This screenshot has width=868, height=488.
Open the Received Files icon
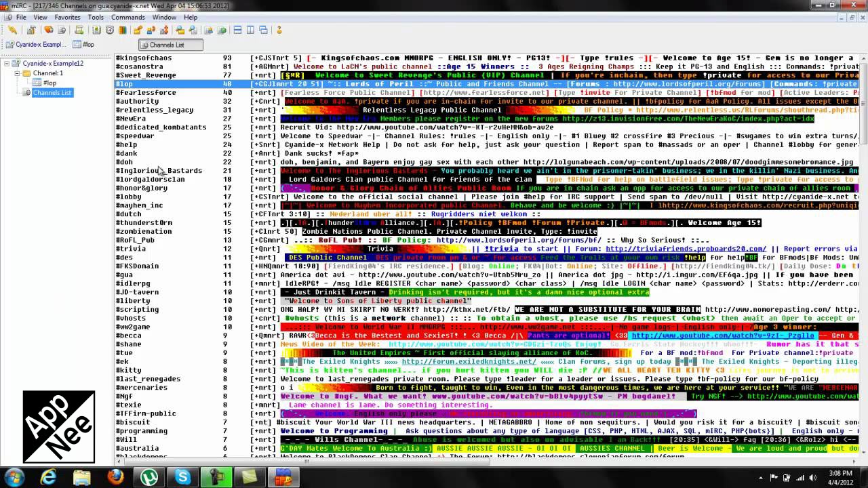click(x=180, y=30)
